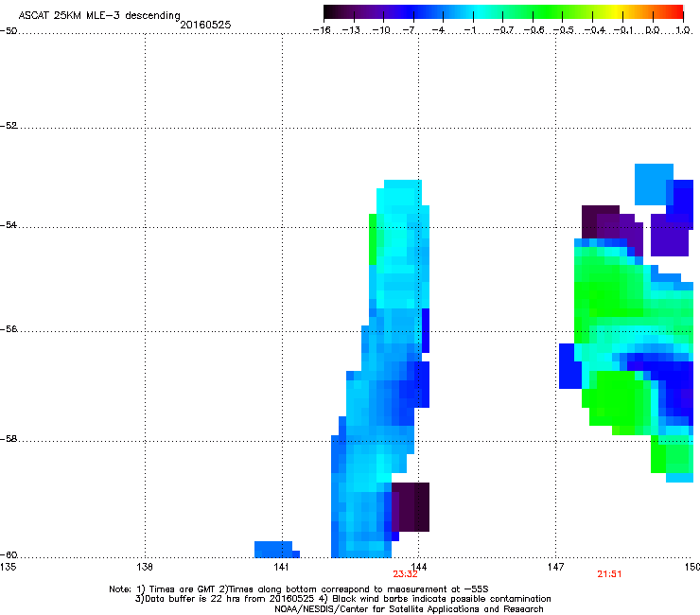This screenshot has height=615, width=700.
Task: Click the light blue square patch near 53S 149E
Action: click(x=652, y=184)
